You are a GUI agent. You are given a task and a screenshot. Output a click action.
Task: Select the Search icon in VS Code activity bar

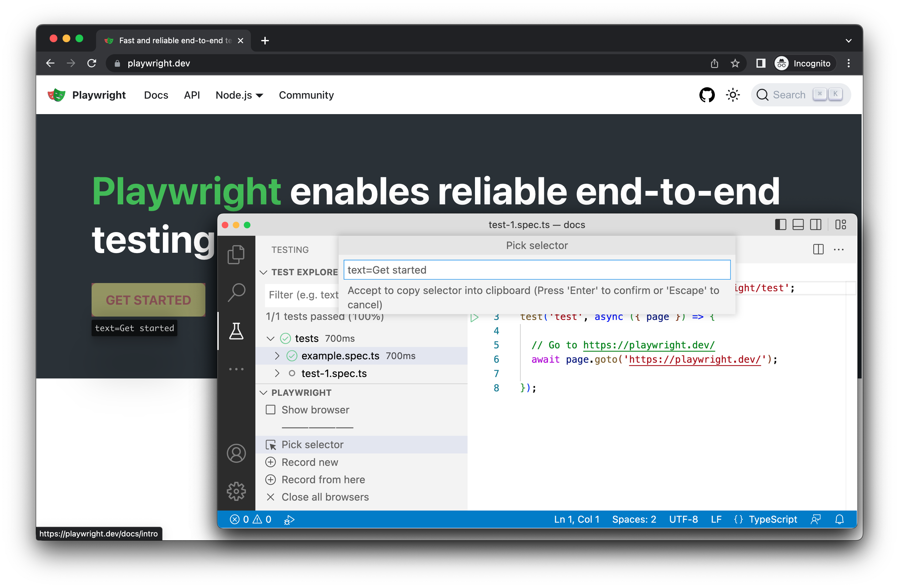tap(236, 291)
